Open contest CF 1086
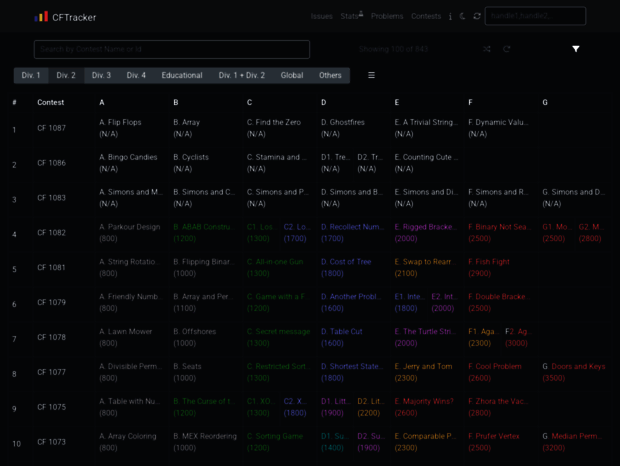This screenshot has width=620, height=466. [51, 163]
